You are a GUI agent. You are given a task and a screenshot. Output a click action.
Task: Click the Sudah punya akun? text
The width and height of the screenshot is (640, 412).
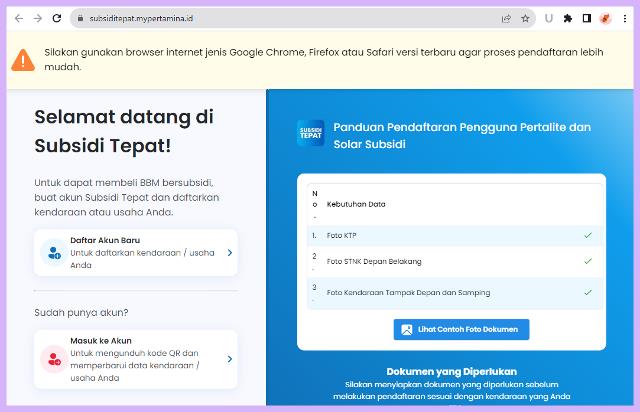tap(81, 313)
